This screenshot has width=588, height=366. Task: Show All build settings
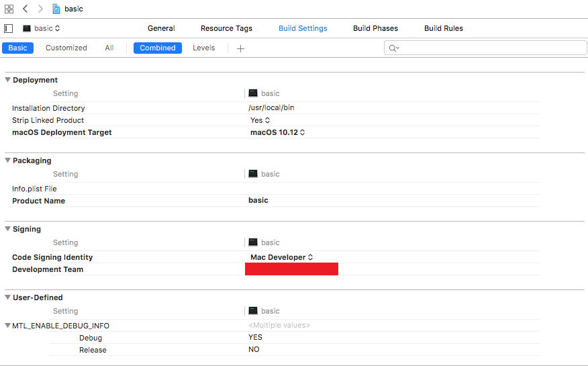point(109,48)
